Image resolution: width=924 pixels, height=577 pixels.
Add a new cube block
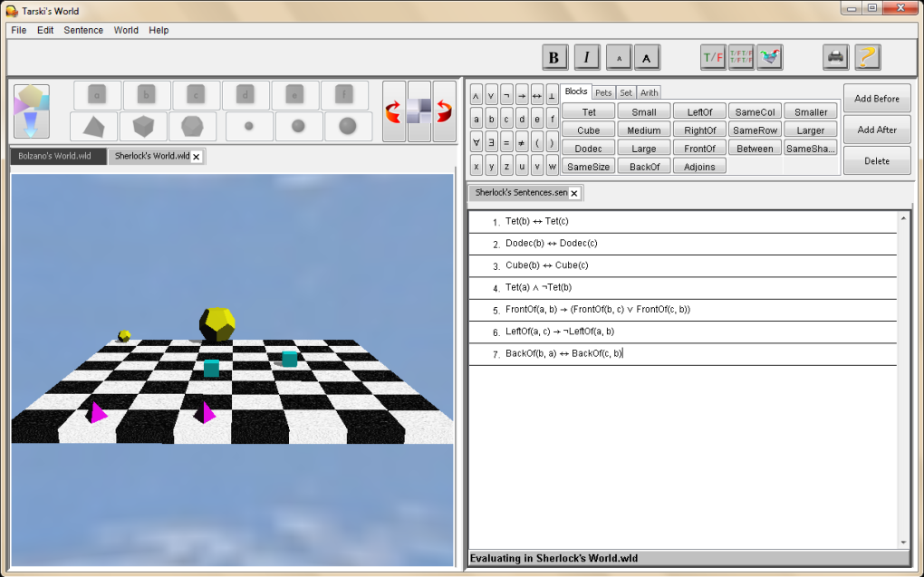point(143,126)
